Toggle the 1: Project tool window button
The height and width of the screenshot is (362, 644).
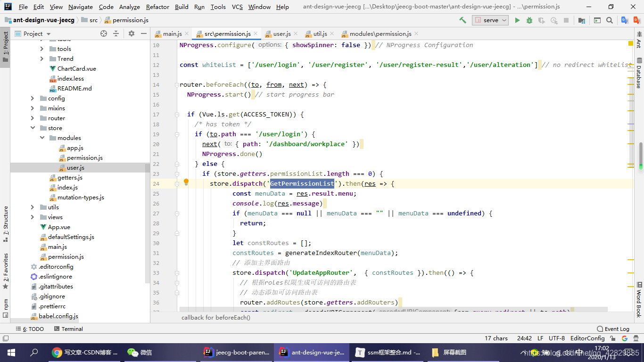click(5, 47)
